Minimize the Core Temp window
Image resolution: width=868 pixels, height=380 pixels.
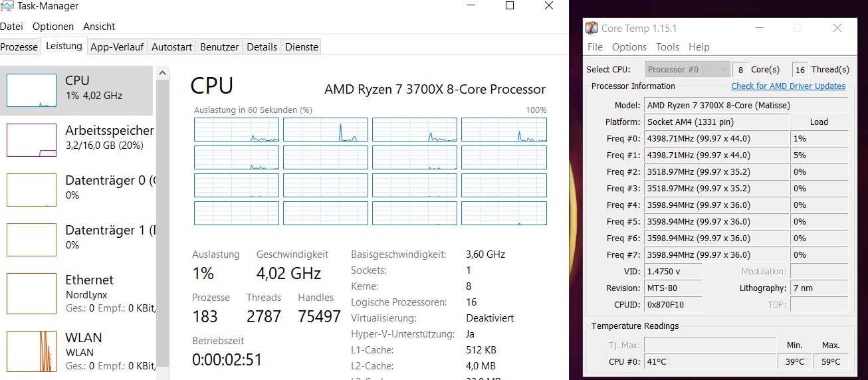[x=760, y=29]
